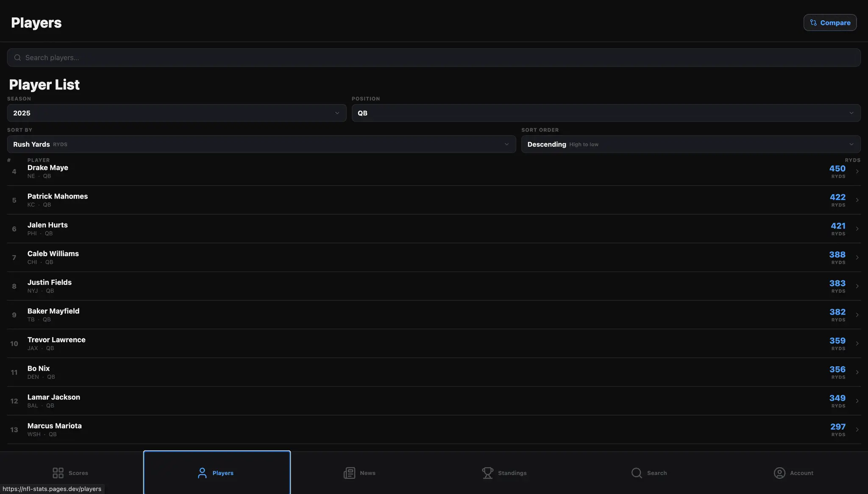Open Bo Nix's row chevron

click(x=857, y=372)
